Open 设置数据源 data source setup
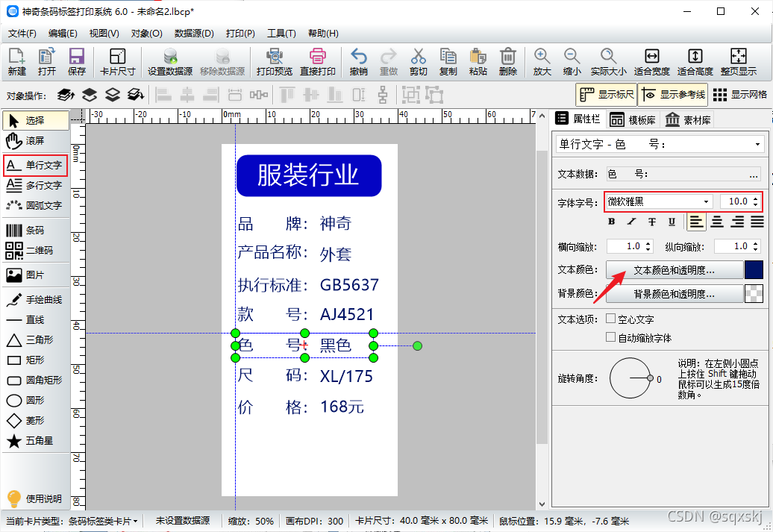The height and width of the screenshot is (532, 773). [170, 62]
